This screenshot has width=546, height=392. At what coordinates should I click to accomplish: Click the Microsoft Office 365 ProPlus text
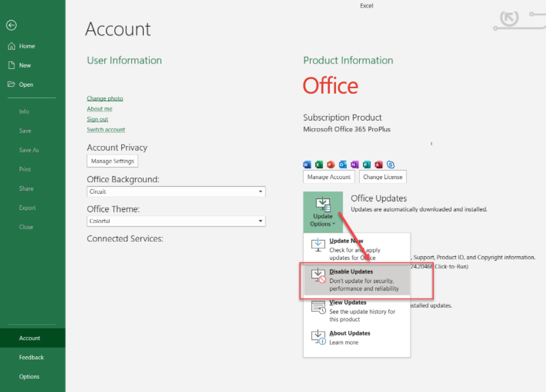tap(346, 129)
